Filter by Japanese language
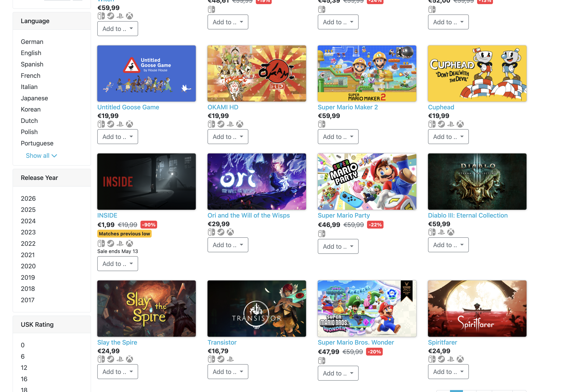This screenshot has height=392, width=583. point(34,98)
